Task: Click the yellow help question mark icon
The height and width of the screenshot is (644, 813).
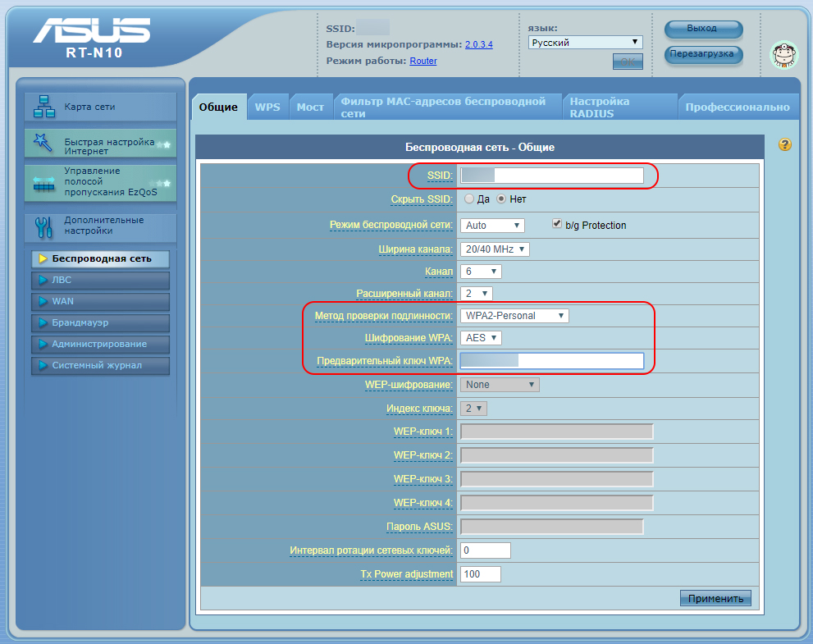Action: point(785,144)
